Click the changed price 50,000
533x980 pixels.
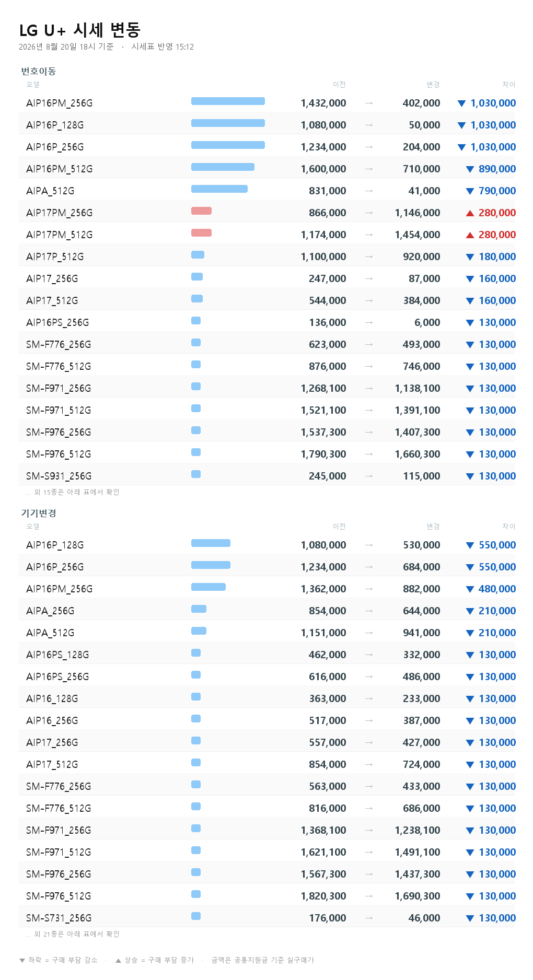tap(424, 125)
